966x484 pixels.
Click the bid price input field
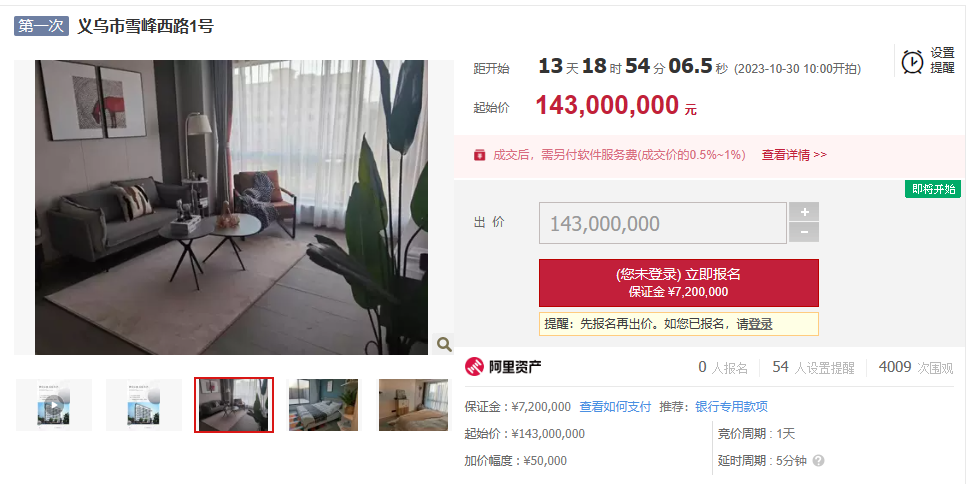click(x=663, y=223)
